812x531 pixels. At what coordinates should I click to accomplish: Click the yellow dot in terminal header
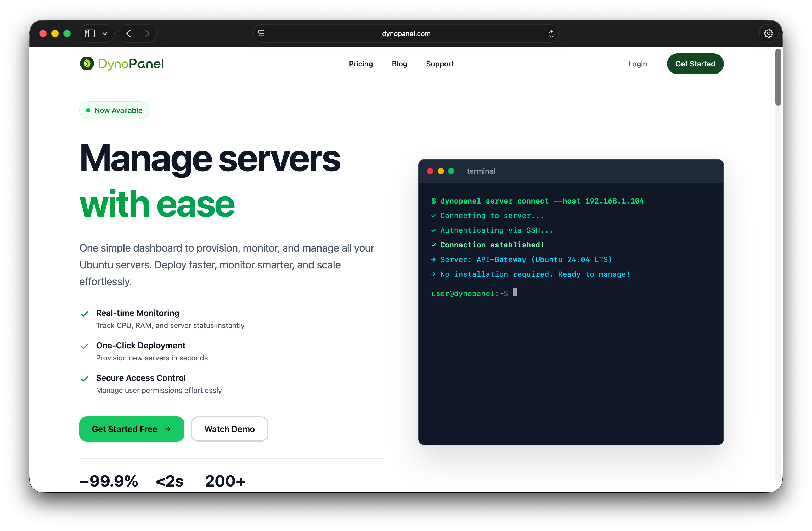[441, 171]
